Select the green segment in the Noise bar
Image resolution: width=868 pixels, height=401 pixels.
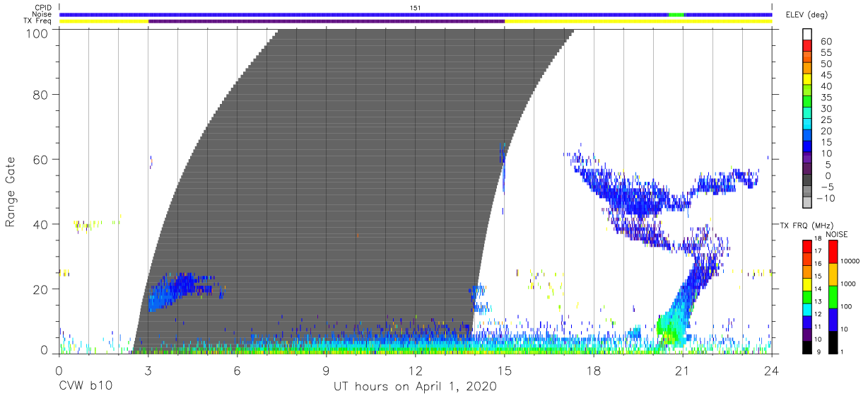click(x=676, y=14)
